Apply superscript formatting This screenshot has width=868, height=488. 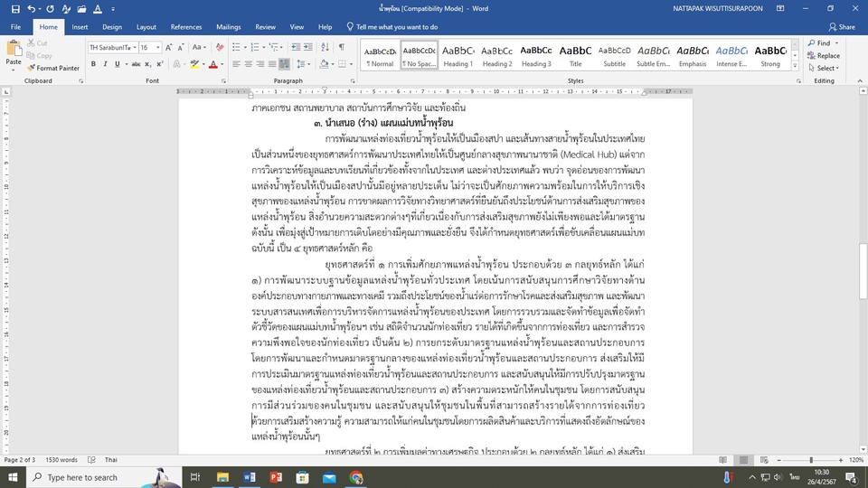(x=159, y=64)
